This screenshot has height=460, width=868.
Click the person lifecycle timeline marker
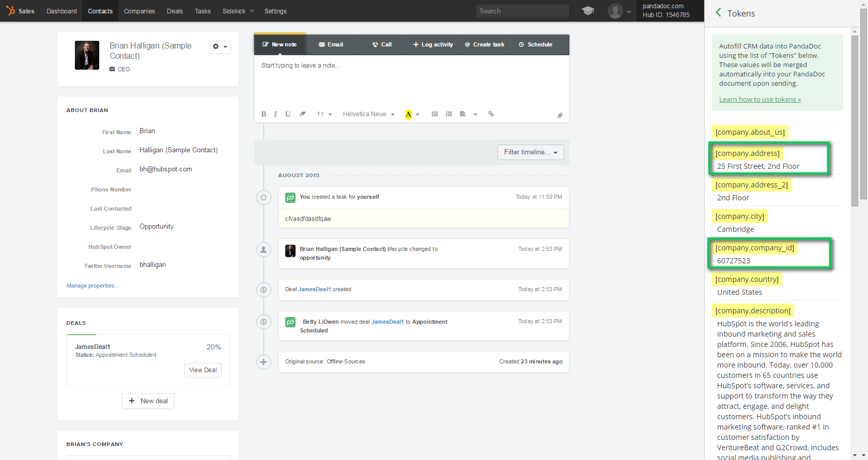coord(263,249)
